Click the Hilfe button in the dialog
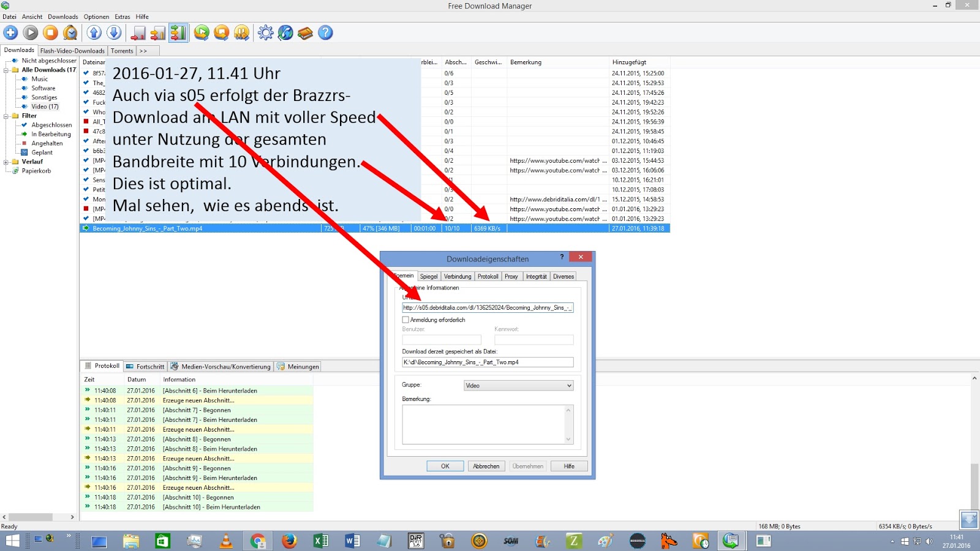The image size is (980, 551). coord(569,467)
